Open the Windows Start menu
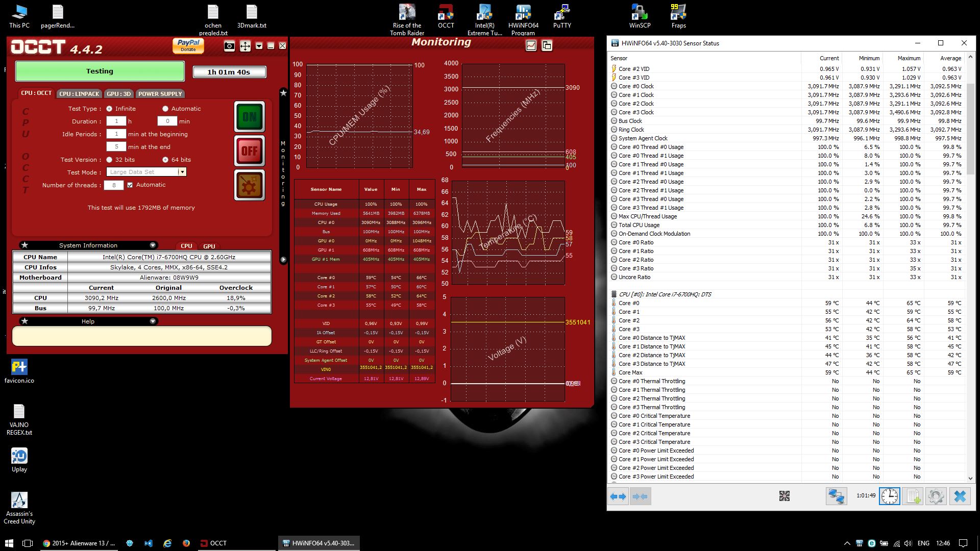This screenshot has height=551, width=980. click(x=8, y=543)
